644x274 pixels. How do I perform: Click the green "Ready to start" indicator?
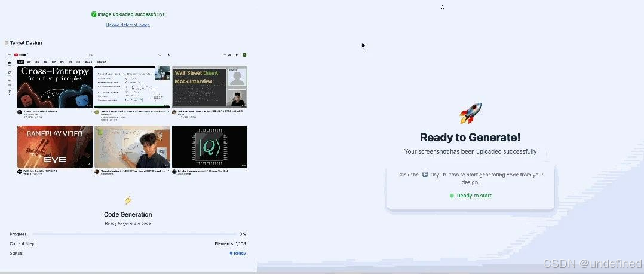[x=471, y=196]
